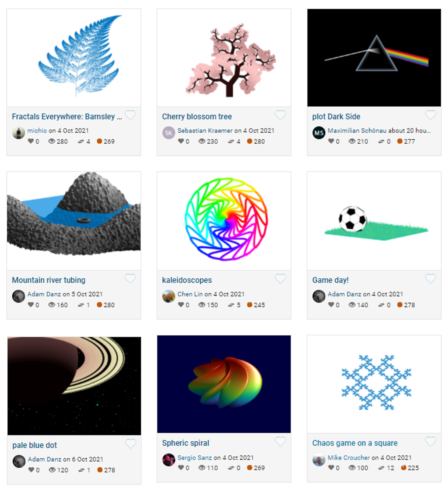The height and width of the screenshot is (490, 448).
Task: Click the SK avatar of Sebastian Kraemer
Action: tap(168, 133)
